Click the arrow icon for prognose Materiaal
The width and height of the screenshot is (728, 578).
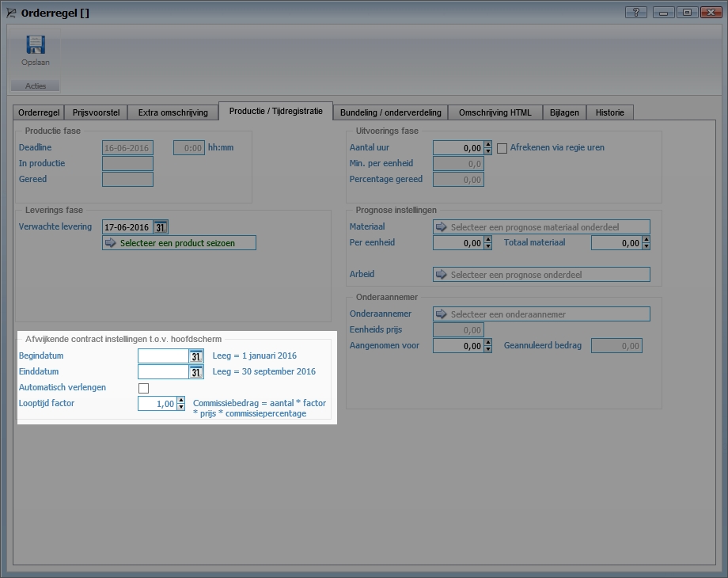coord(442,227)
